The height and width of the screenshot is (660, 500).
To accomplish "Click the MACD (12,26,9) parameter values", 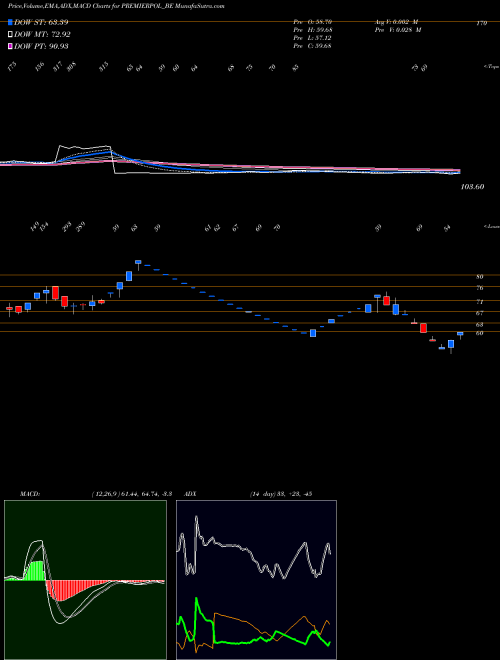I will [x=131, y=494].
